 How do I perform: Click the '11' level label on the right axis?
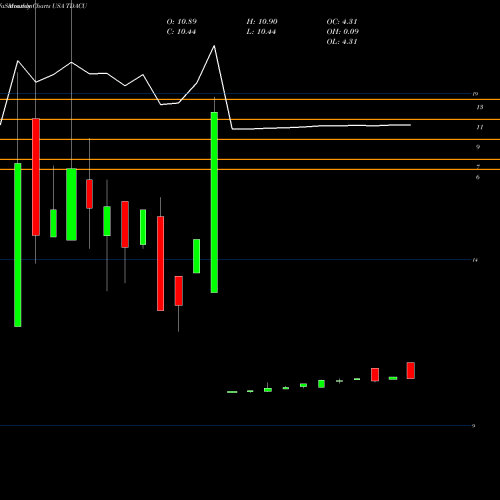[x=480, y=127]
